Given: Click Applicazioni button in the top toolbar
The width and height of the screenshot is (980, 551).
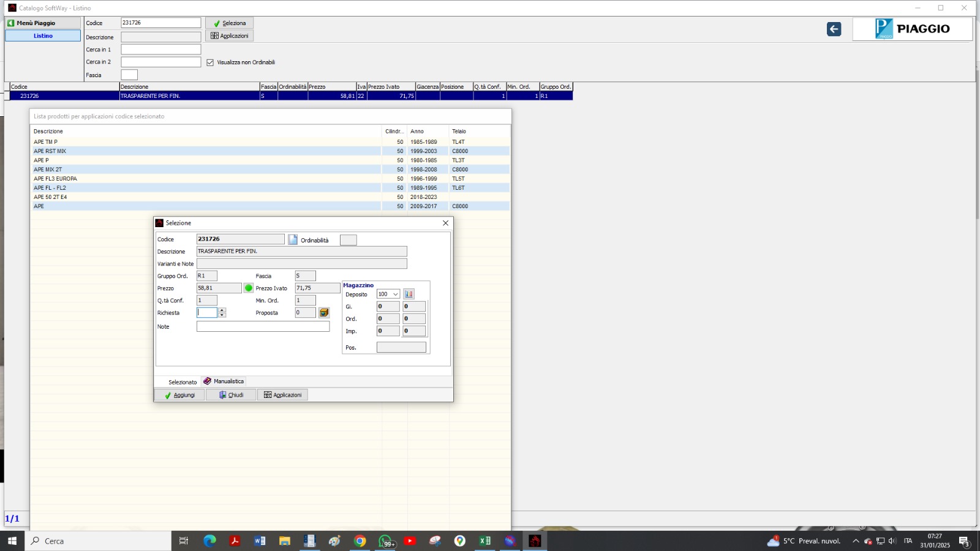Looking at the screenshot, I should pyautogui.click(x=230, y=36).
